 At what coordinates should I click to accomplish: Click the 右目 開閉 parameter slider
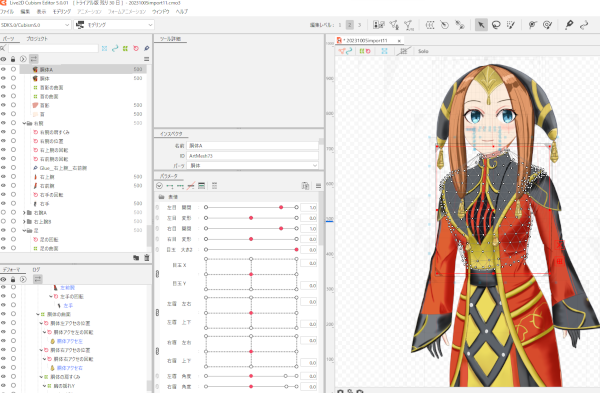251,228
